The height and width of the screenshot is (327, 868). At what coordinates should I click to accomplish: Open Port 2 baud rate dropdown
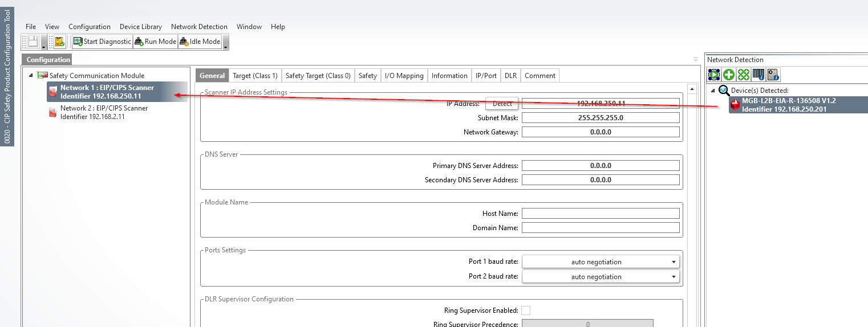click(601, 277)
